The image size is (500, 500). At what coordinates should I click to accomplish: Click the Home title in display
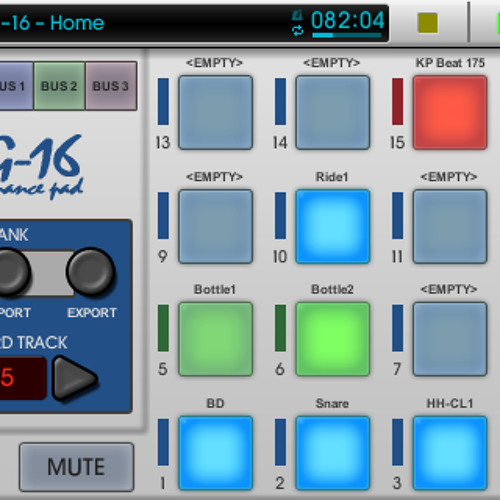tap(77, 23)
